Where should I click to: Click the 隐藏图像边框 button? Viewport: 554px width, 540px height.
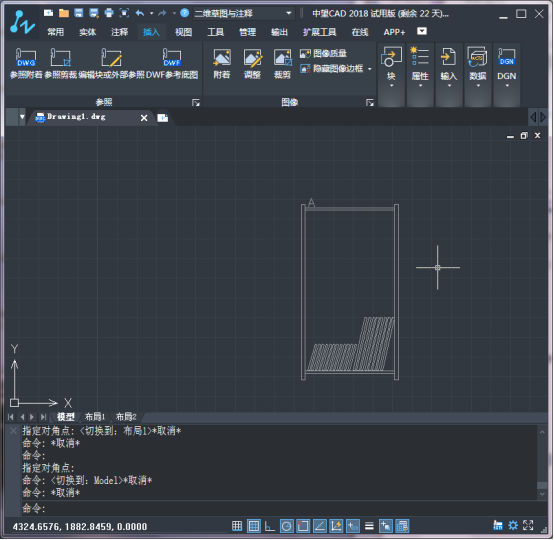click(x=336, y=68)
